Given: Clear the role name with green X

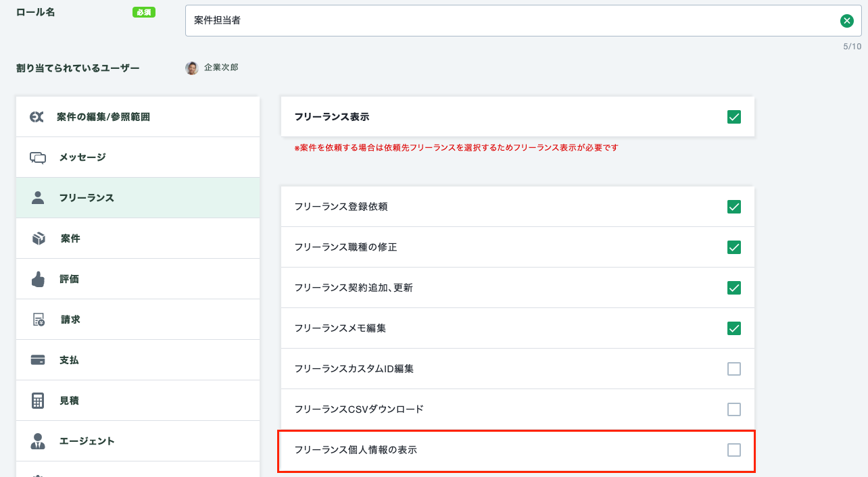Looking at the screenshot, I should click(846, 21).
